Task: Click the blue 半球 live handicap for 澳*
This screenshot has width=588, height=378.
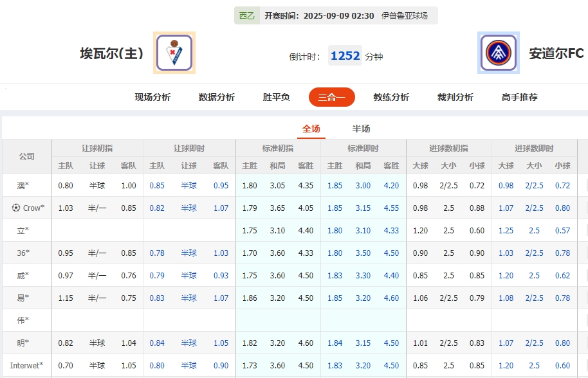Action: (x=188, y=185)
